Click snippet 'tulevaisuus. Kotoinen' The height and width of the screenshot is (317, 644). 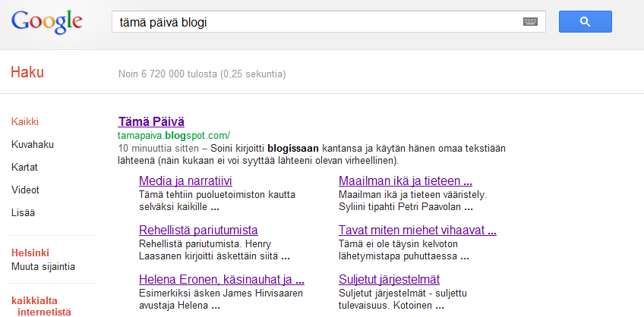pos(385,306)
